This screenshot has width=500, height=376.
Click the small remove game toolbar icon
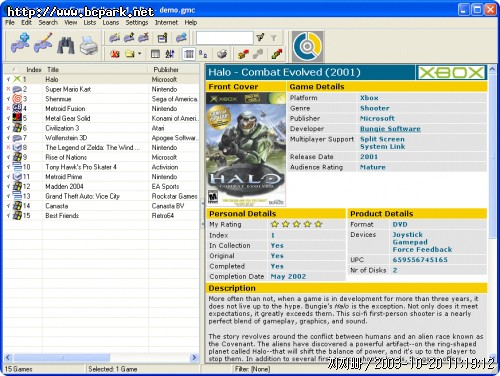(143, 38)
